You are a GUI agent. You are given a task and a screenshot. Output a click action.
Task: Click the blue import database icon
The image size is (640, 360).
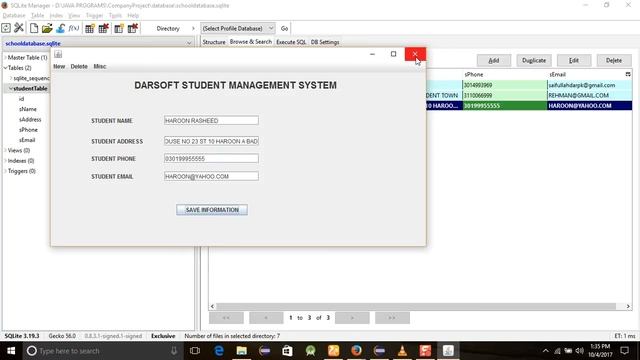pos(60,28)
